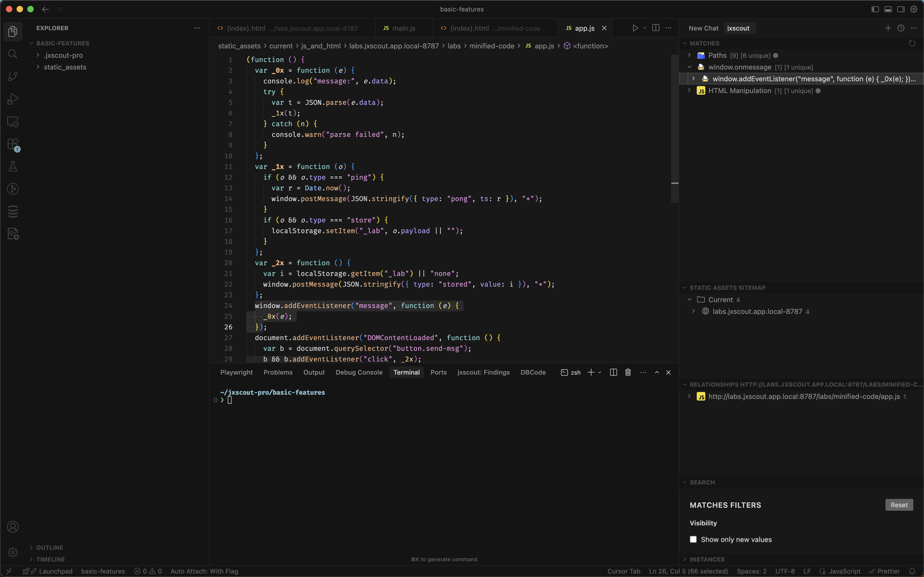
Task: Start a new chat with plus icon
Action: click(x=888, y=28)
